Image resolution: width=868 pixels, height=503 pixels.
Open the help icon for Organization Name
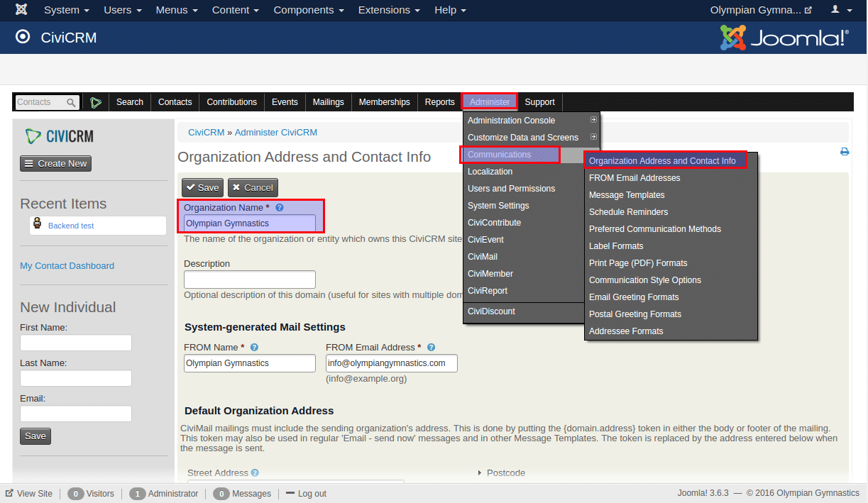(280, 208)
